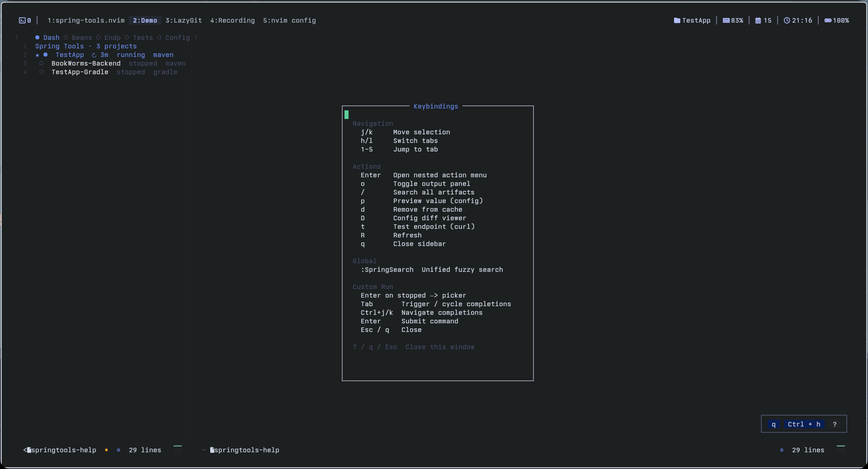
Task: Select the TestApp-Gradle project row
Action: pyautogui.click(x=108, y=72)
